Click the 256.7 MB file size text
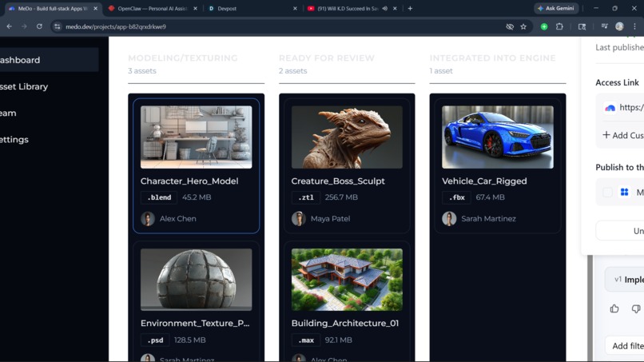Screen dimensions: 644x362 341,197
